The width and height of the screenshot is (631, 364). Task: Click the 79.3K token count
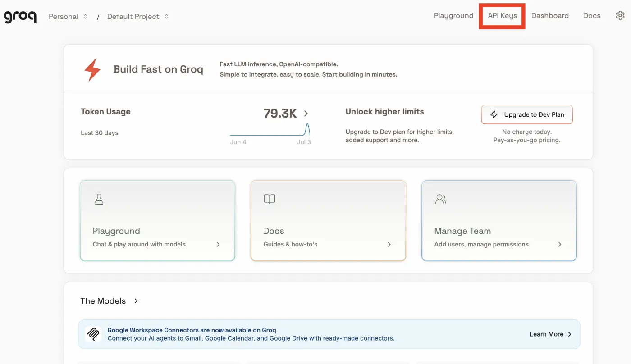[x=280, y=114]
